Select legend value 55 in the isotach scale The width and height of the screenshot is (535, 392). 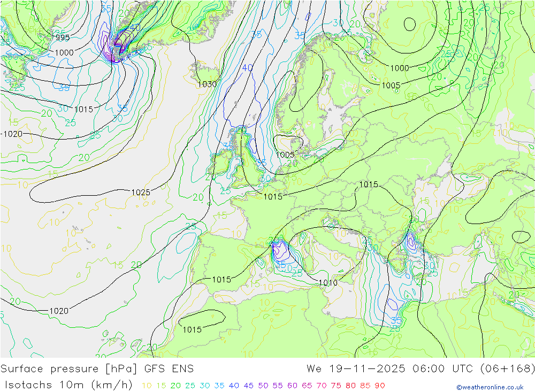pyautogui.click(x=278, y=386)
